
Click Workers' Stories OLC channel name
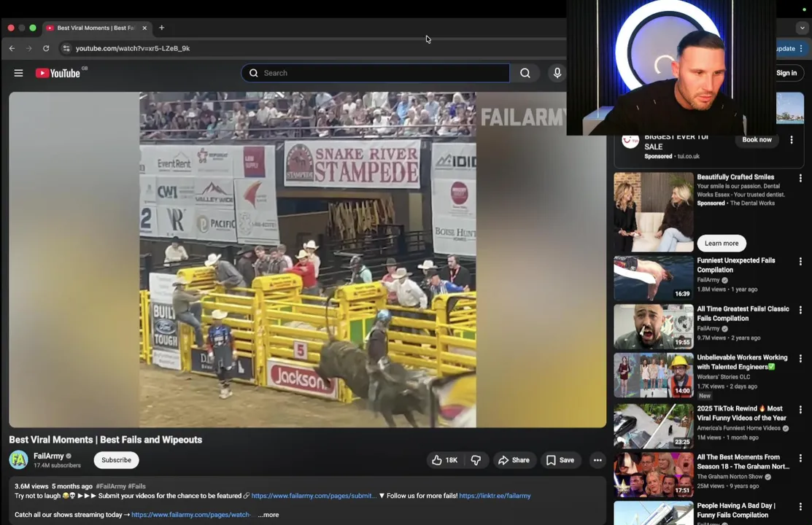coord(724,377)
